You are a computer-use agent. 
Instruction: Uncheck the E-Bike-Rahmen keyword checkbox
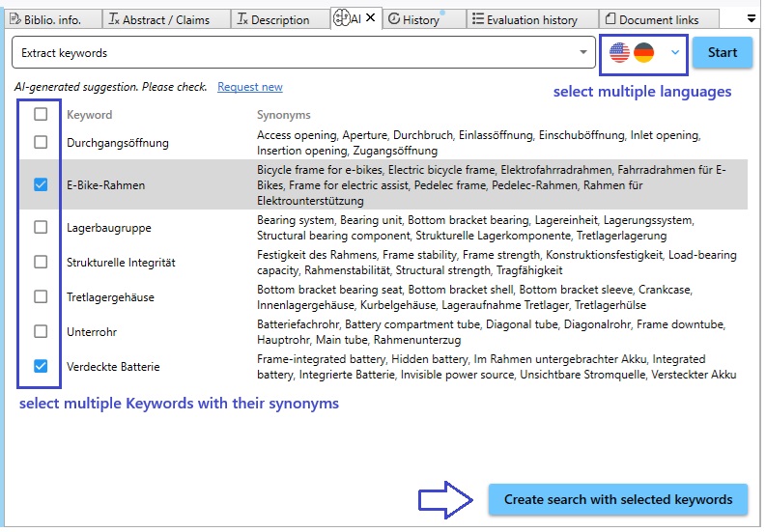[41, 185]
